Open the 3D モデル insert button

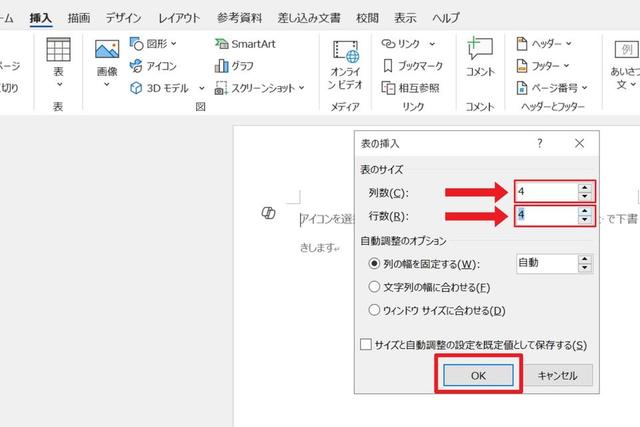tap(159, 88)
